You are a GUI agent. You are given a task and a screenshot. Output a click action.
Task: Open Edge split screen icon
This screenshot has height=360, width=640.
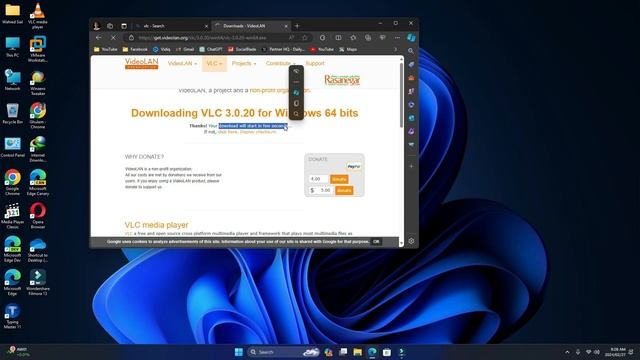338,38
